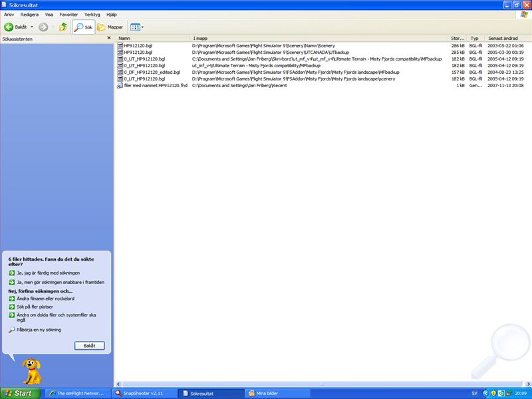Sort by the Stor... size column

point(458,39)
